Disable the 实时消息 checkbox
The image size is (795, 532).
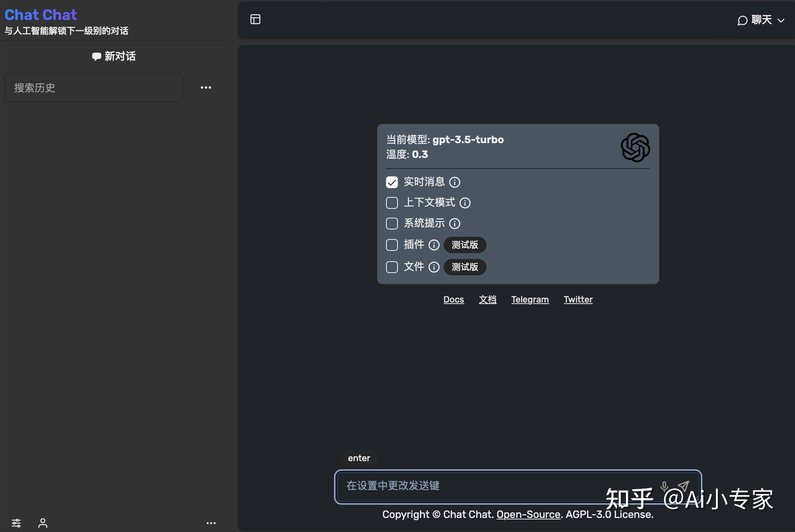392,182
